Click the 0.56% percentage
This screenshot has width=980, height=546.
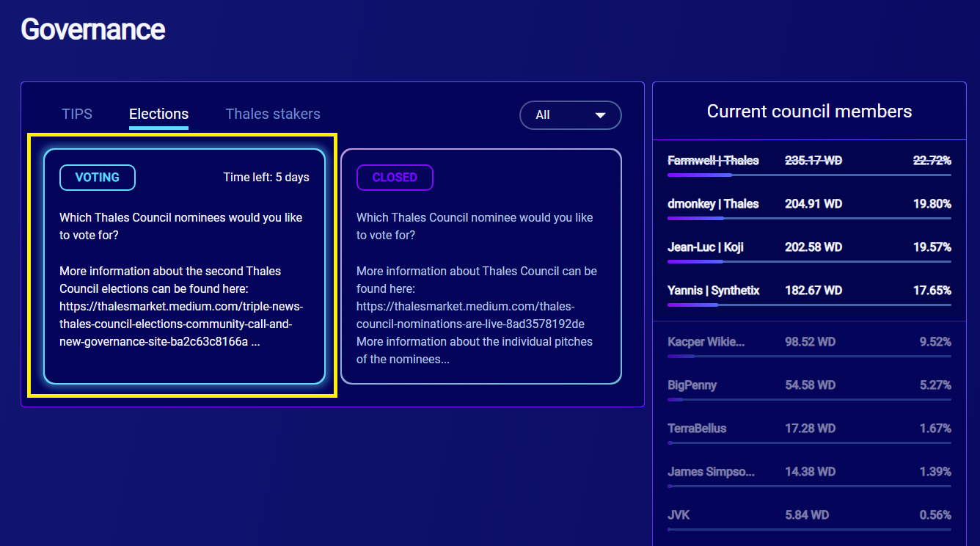point(935,515)
